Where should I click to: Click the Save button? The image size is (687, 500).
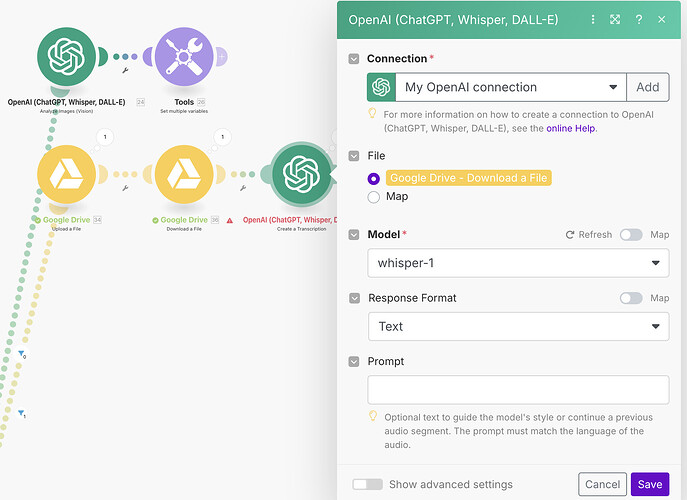point(649,484)
